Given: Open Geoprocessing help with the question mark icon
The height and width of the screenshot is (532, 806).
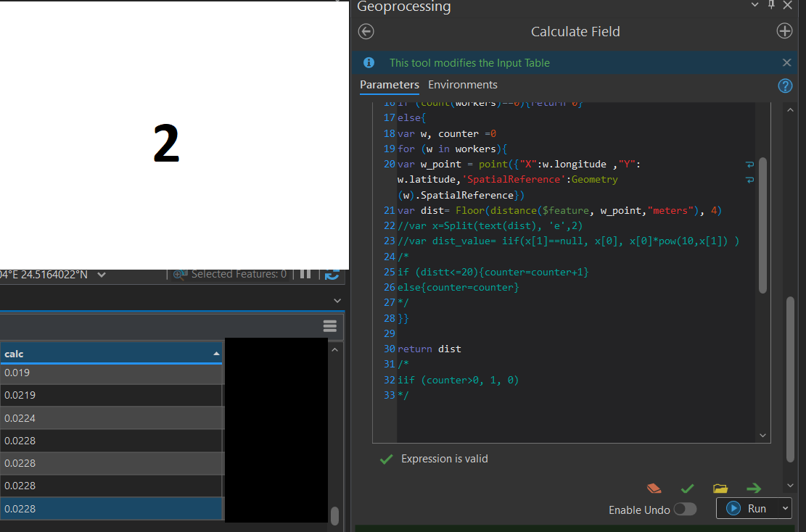Looking at the screenshot, I should pos(785,86).
